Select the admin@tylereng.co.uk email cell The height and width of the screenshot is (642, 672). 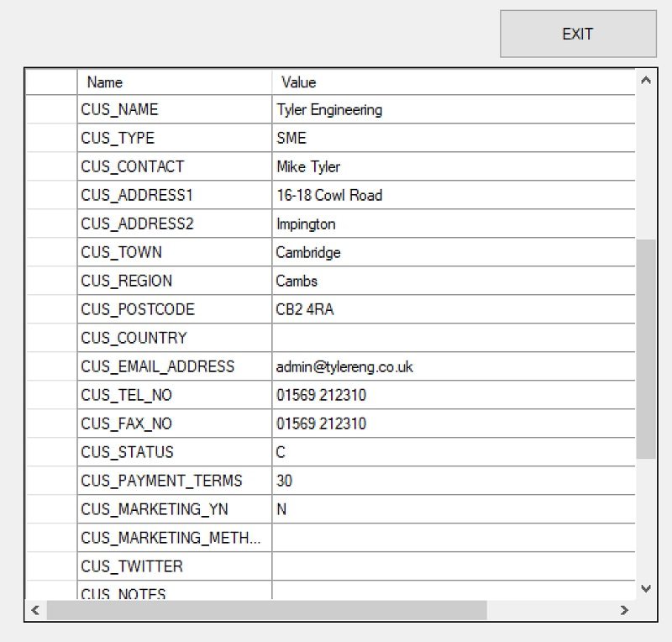tap(454, 366)
